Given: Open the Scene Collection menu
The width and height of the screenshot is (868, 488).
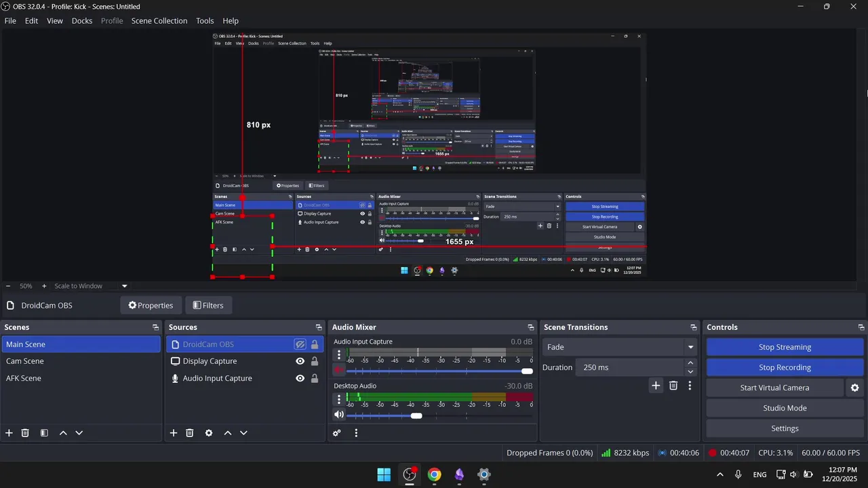Looking at the screenshot, I should [159, 21].
